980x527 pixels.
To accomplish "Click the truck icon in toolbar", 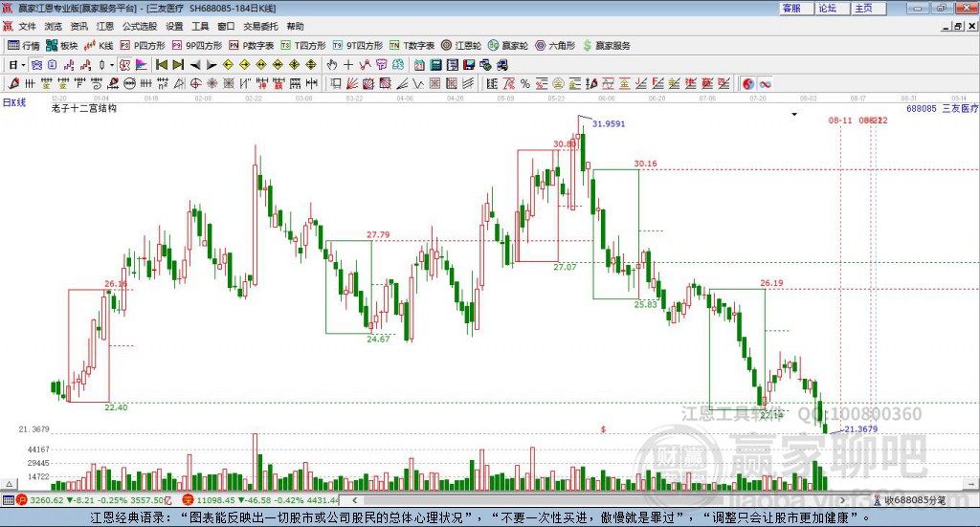I will 501,65.
